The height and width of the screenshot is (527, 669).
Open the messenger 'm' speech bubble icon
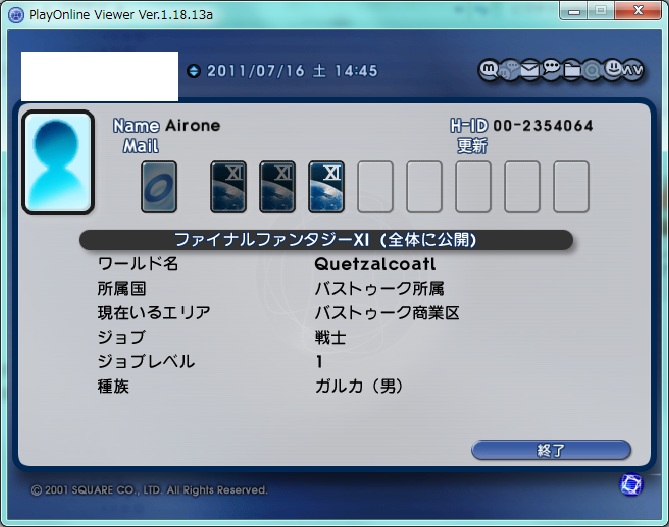489,69
